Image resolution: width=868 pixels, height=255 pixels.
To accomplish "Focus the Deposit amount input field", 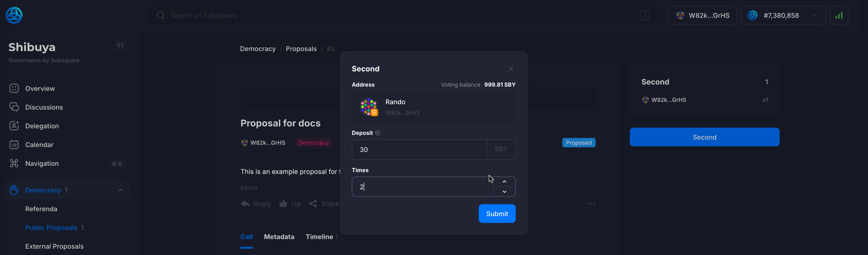I will [419, 150].
